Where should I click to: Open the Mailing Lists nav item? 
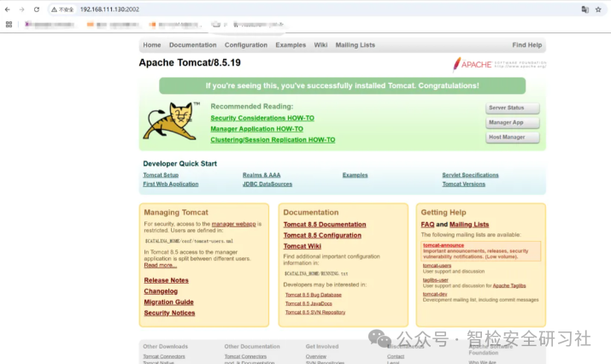coord(355,45)
